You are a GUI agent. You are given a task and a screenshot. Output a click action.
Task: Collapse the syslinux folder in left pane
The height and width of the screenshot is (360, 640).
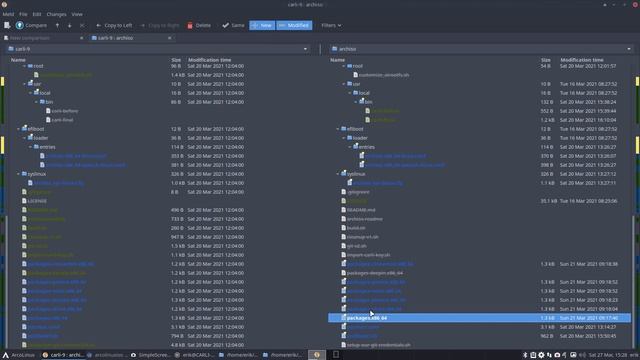[18, 174]
